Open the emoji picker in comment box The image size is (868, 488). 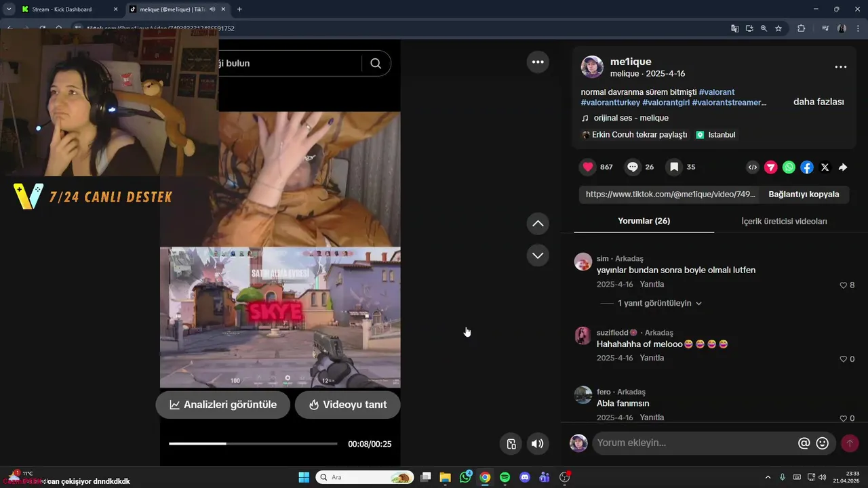tap(823, 443)
